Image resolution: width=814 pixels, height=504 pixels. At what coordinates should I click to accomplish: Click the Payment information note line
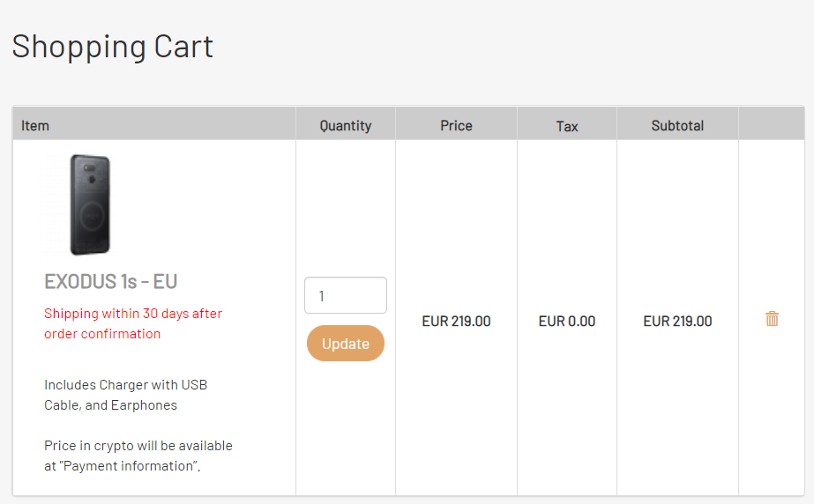click(x=122, y=466)
